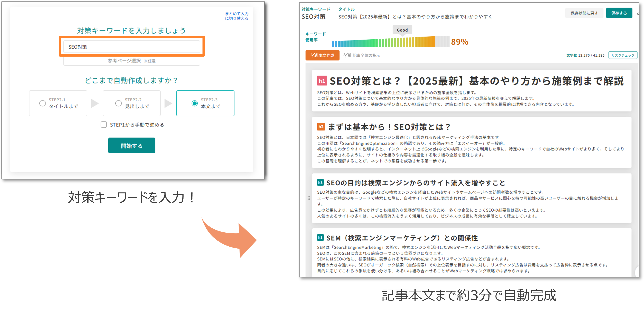Click the SEO対策 keyword input field
Image resolution: width=644 pixels, height=311 pixels.
[131, 47]
